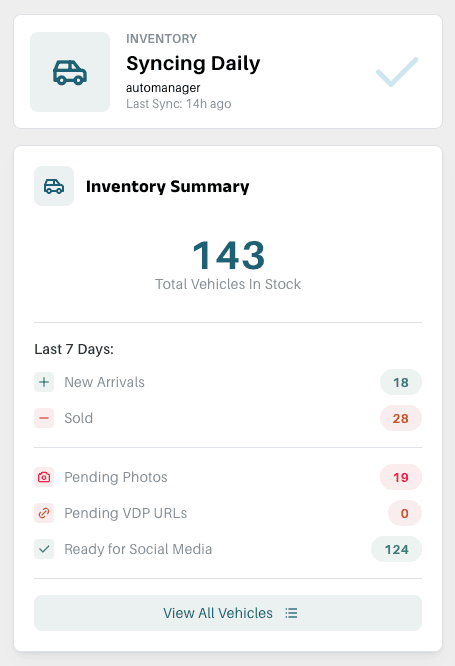Click the Ready for Social Media badge 124
The image size is (455, 666).
pos(396,549)
